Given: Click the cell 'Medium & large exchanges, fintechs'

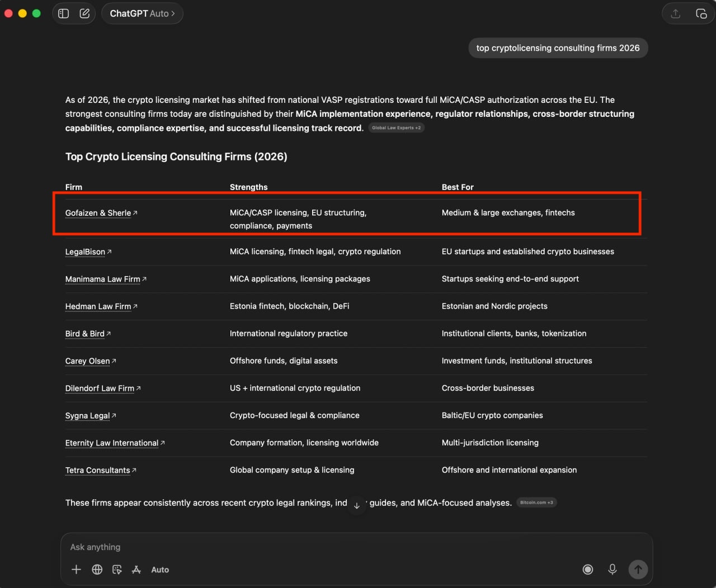Looking at the screenshot, I should (x=508, y=213).
